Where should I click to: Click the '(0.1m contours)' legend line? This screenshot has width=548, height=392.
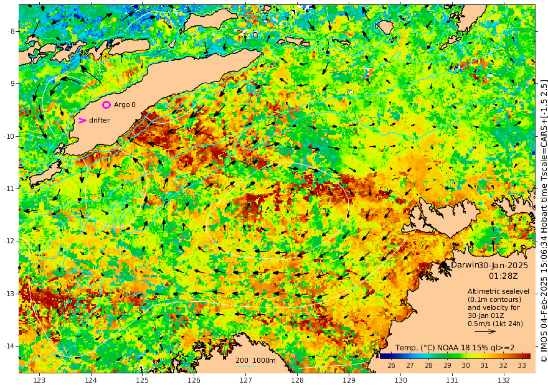pos(494,299)
